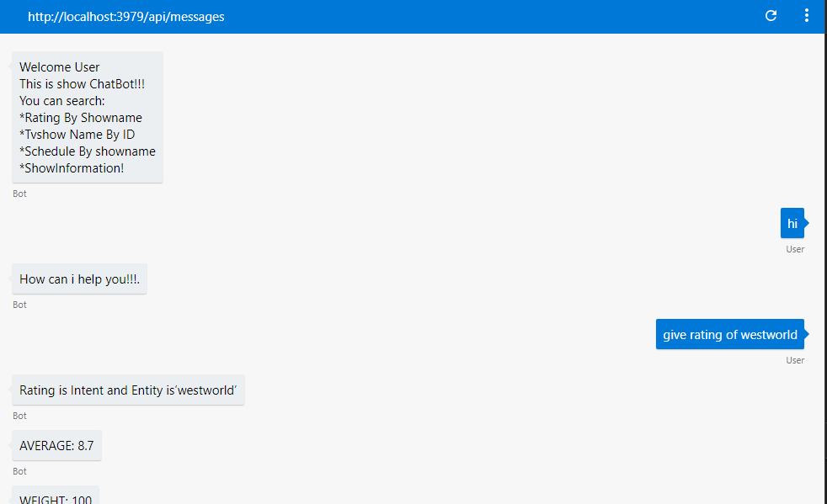Click the Bot label under 'AVERAGE: 8.7'
The image size is (827, 504).
19,471
